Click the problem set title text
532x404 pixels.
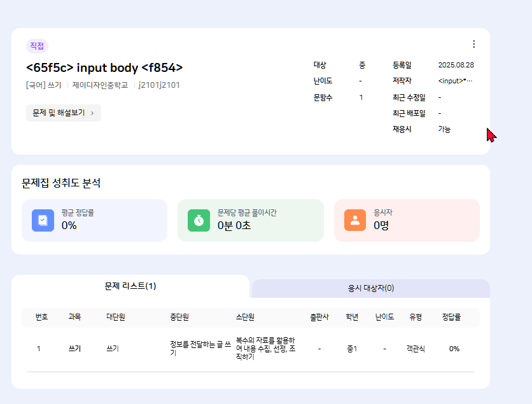(104, 67)
